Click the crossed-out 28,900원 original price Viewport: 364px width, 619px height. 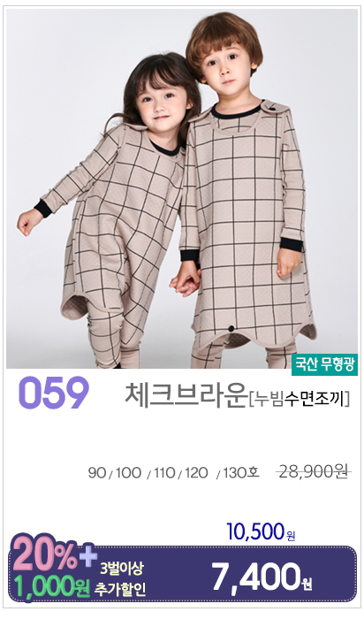313,472
